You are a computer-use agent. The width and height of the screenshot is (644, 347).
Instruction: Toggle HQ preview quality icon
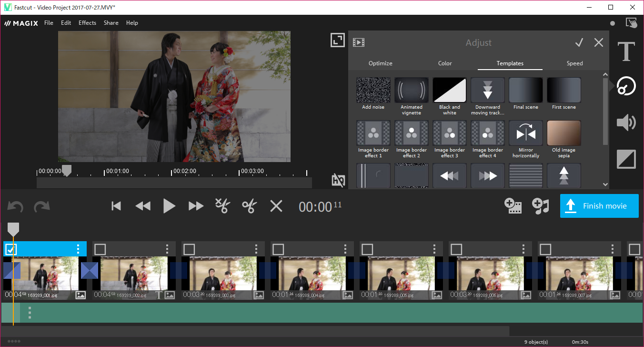(x=338, y=180)
